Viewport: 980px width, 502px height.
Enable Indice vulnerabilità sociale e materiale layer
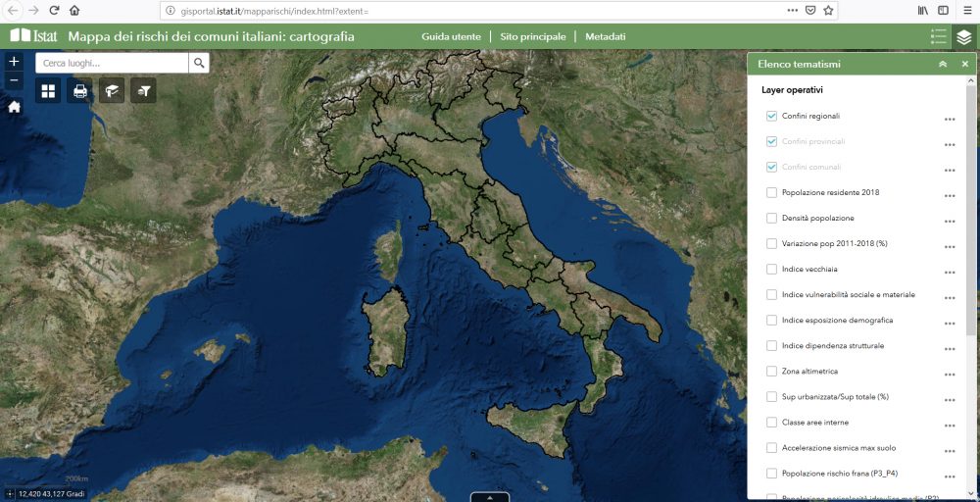tap(771, 294)
